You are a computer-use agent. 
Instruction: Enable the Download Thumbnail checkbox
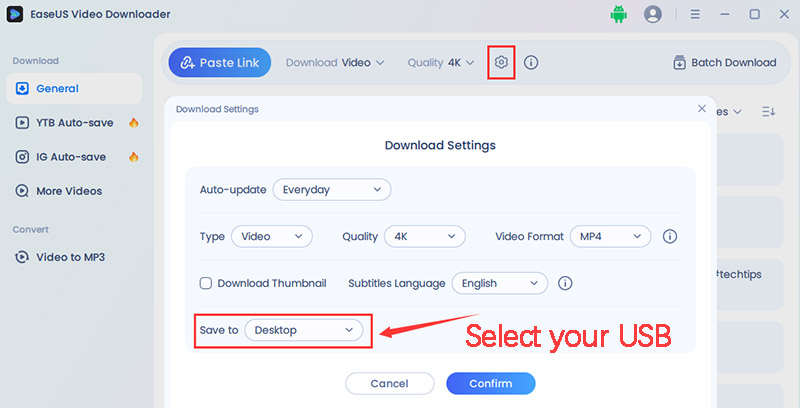pos(206,283)
